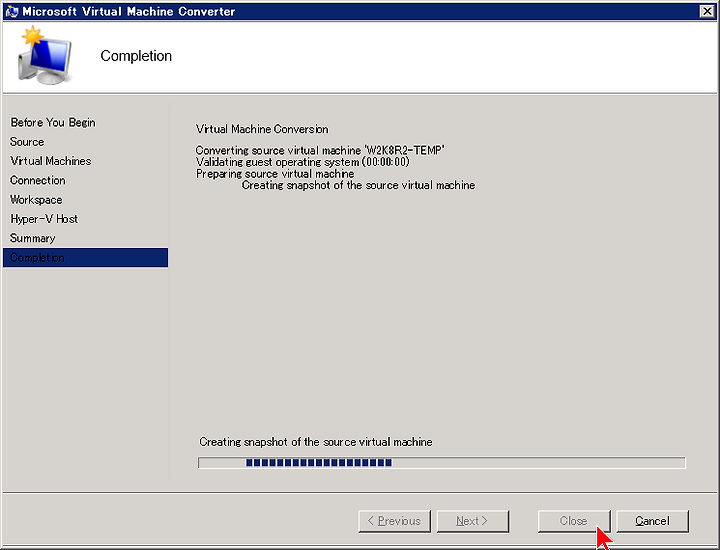Click status text above the progress bar
Viewport: 720px width, 550px height.
(315, 442)
